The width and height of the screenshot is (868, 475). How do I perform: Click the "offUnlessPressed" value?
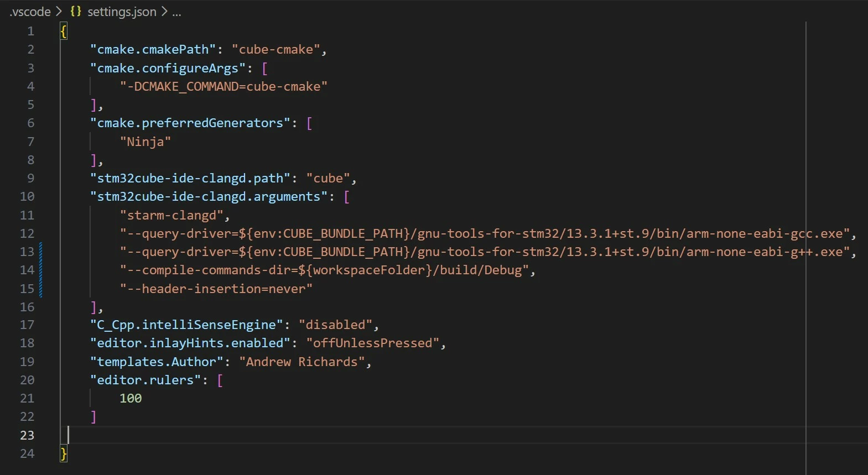point(372,343)
